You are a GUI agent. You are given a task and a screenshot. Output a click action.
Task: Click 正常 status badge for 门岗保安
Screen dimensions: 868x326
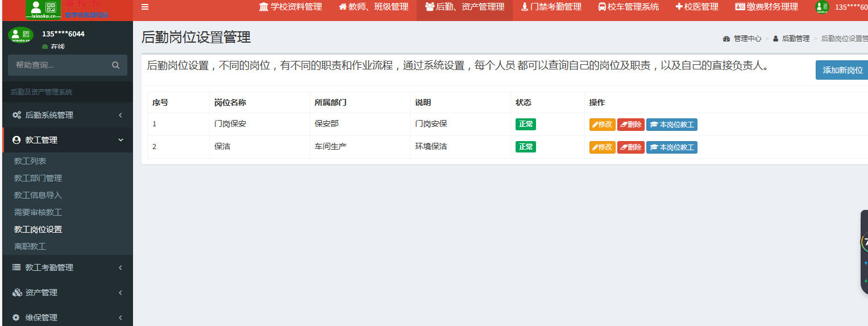(526, 124)
